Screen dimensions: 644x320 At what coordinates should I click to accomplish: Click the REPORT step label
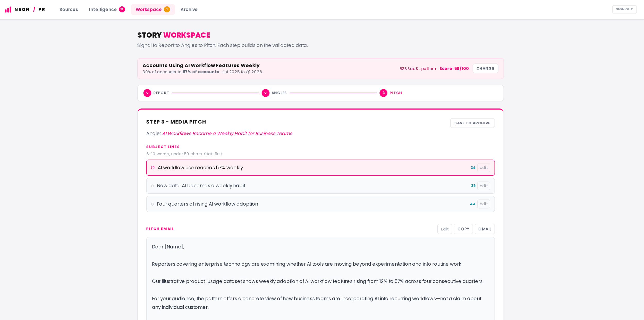tap(161, 93)
